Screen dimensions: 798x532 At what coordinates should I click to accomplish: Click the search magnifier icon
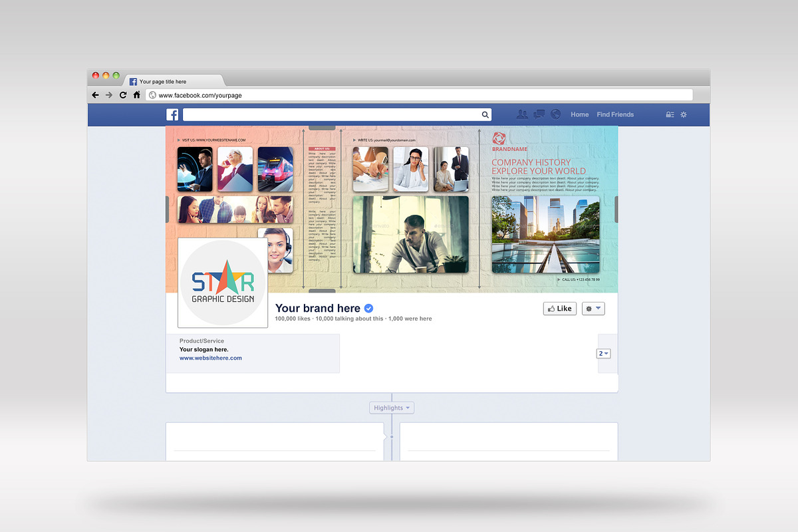485,114
